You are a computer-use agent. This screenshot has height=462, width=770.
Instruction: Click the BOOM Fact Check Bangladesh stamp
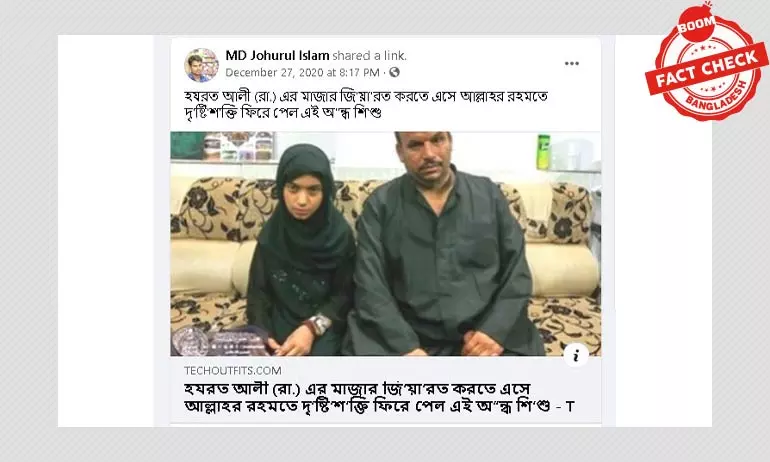[x=707, y=63]
